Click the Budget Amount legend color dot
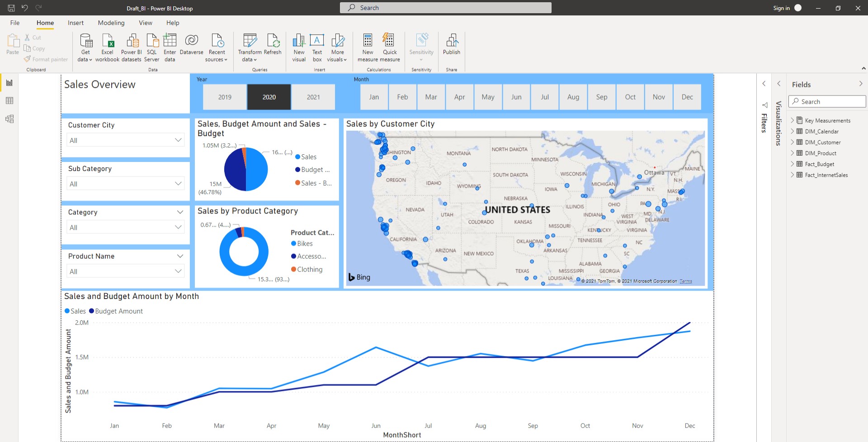The image size is (868, 442). click(92, 311)
